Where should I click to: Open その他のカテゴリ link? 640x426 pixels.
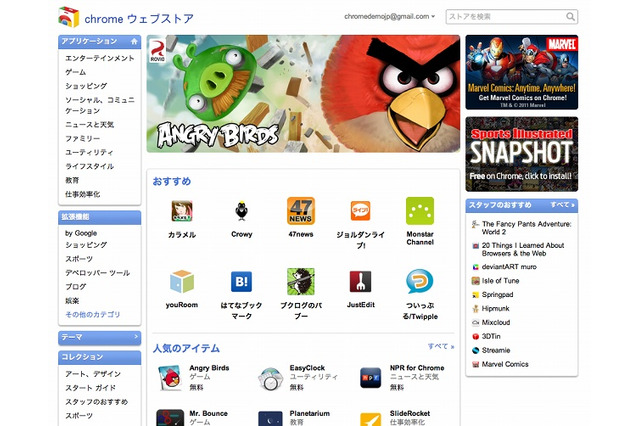coord(93,315)
